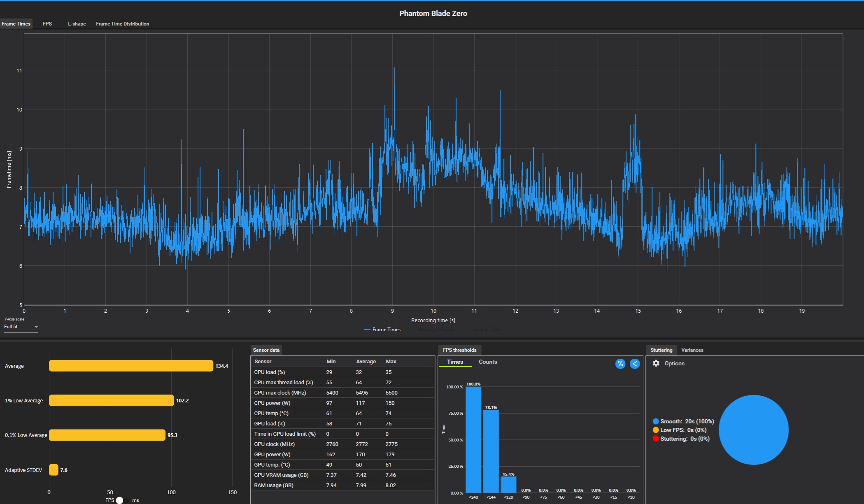The width and height of the screenshot is (864, 504).
Task: Select the RAM usage (GB) row
Action: [342, 485]
